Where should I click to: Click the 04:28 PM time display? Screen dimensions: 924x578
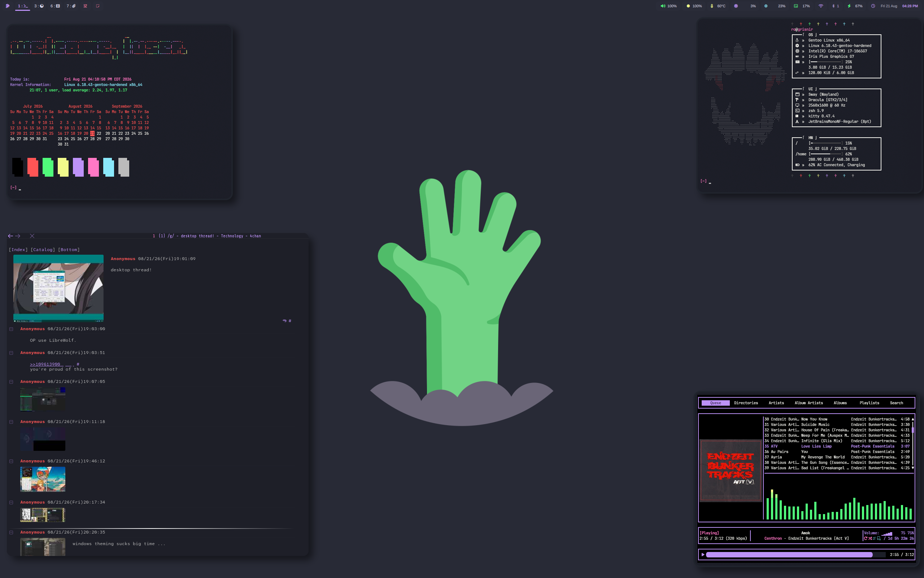click(x=910, y=6)
